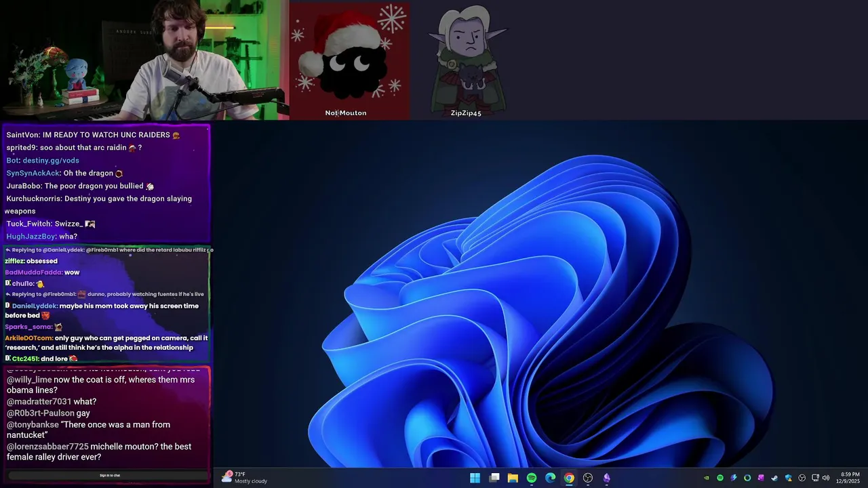The width and height of the screenshot is (868, 488).
Task: Switch to Google Chrome on the taskbar
Action: [569, 478]
